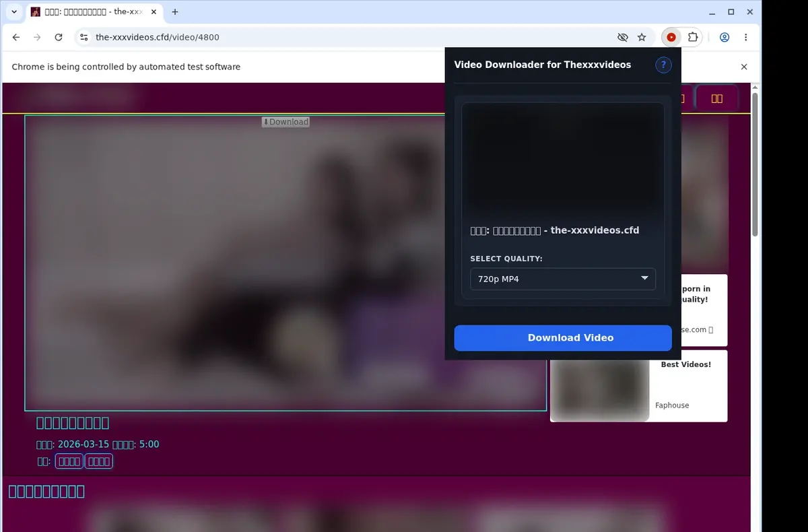Click the address bar URL
Viewport: 808px width, 532px height.
[x=158, y=38]
